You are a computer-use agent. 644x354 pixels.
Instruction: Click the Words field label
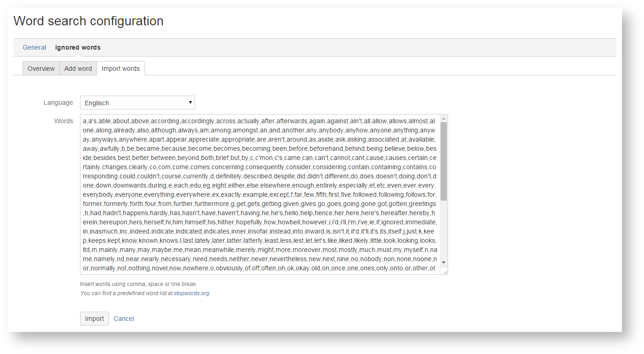point(63,121)
